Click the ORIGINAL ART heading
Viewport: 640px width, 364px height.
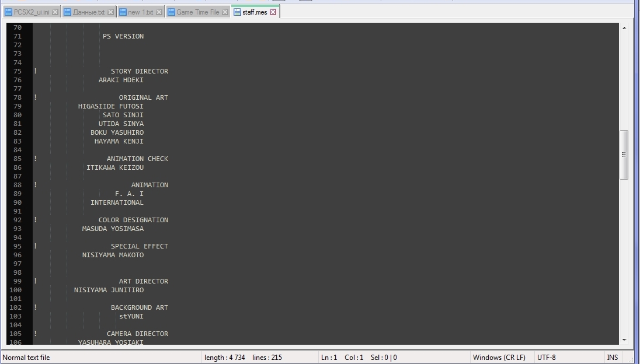pos(144,98)
